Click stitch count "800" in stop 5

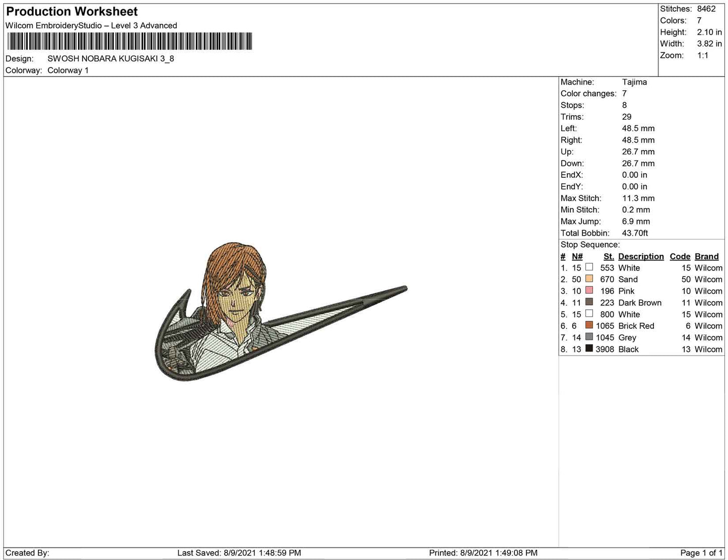[607, 314]
